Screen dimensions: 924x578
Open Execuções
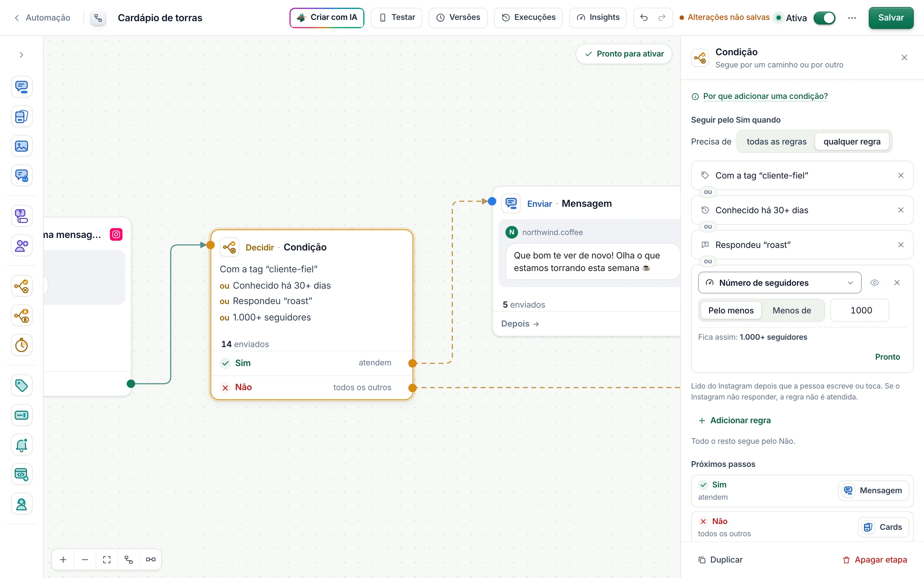(528, 18)
